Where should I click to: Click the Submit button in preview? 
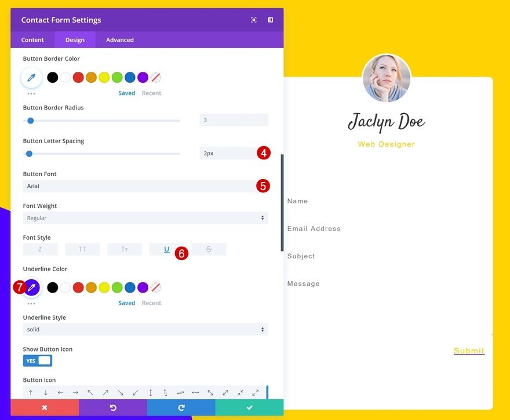pyautogui.click(x=469, y=350)
